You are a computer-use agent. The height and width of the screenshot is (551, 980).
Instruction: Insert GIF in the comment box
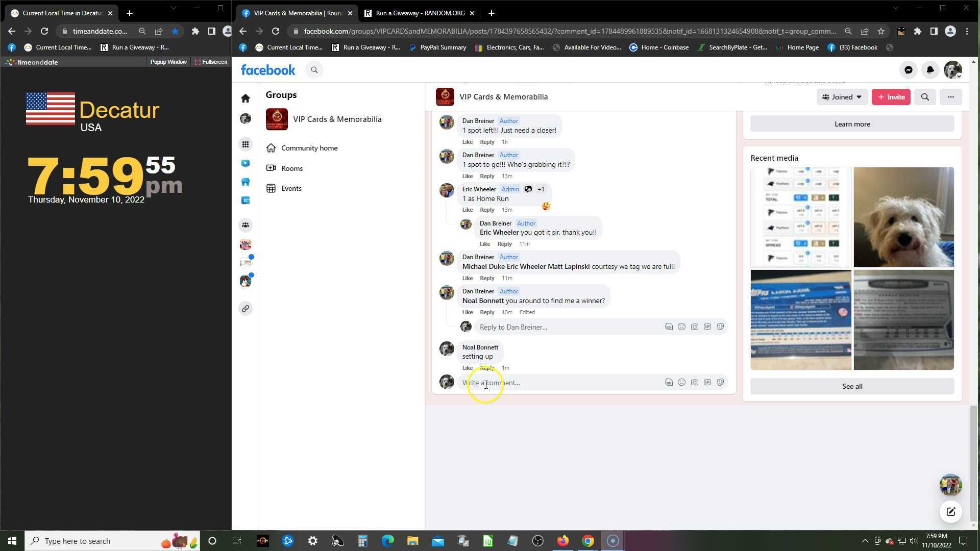coord(707,383)
